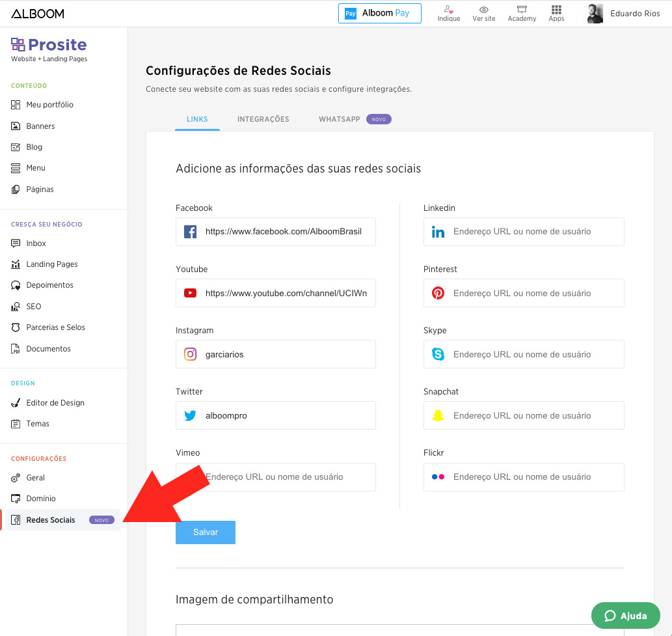Switch to the Integrações tab

click(263, 119)
